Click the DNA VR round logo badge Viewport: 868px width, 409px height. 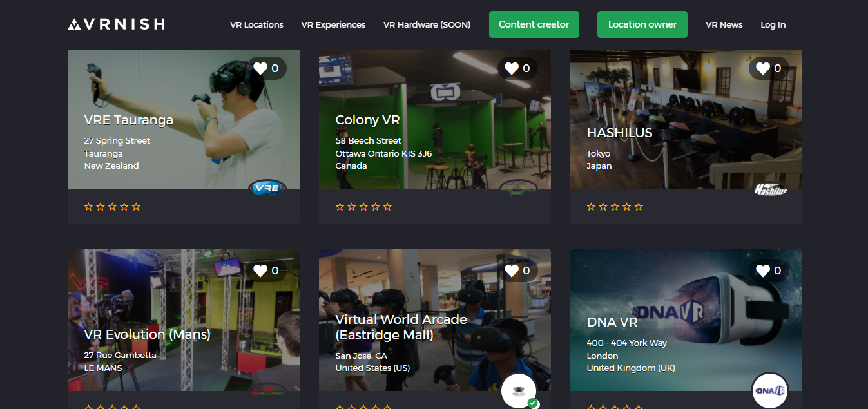770,390
